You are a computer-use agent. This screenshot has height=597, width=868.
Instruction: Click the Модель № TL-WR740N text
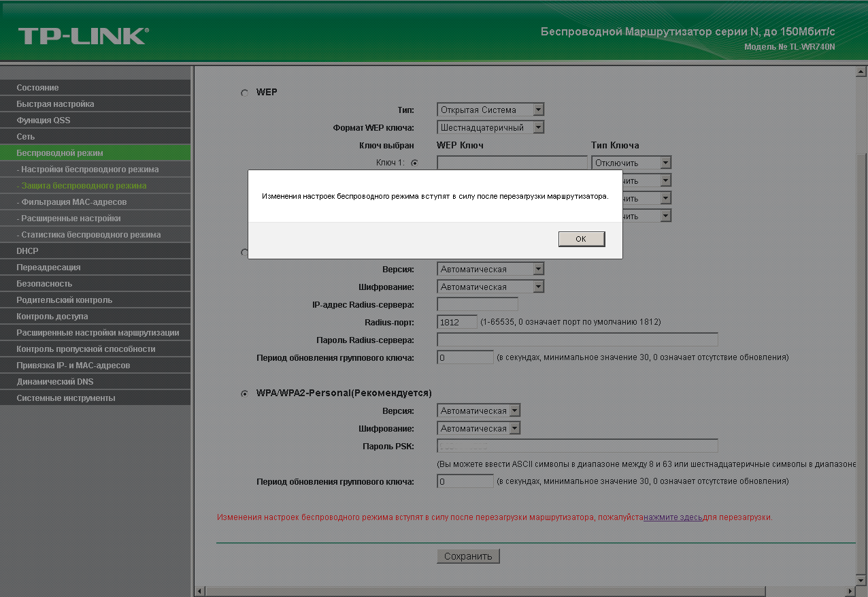pyautogui.click(x=790, y=47)
